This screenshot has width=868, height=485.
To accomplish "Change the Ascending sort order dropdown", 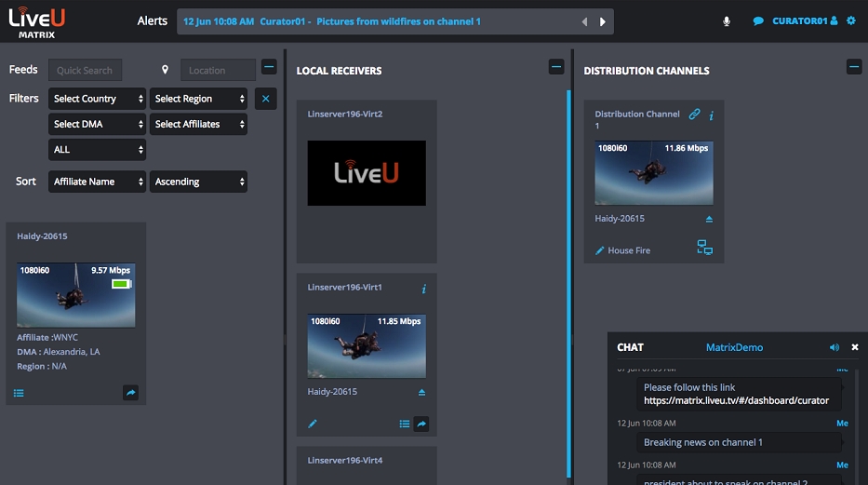I will point(198,182).
